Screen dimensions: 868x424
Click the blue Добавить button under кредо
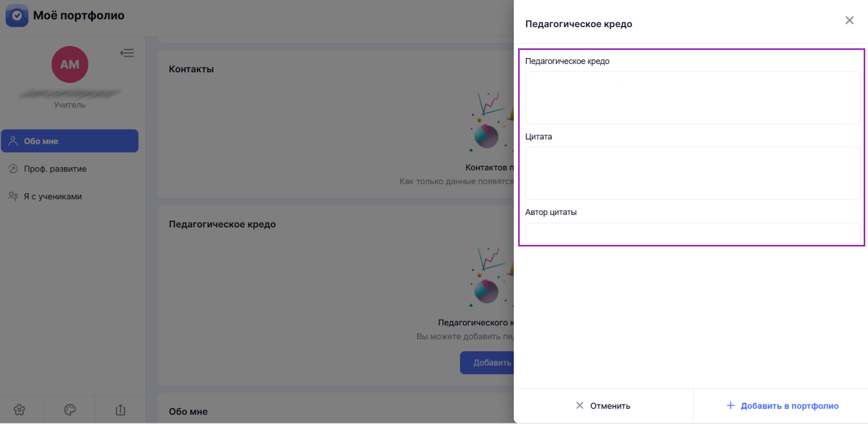pos(487,363)
